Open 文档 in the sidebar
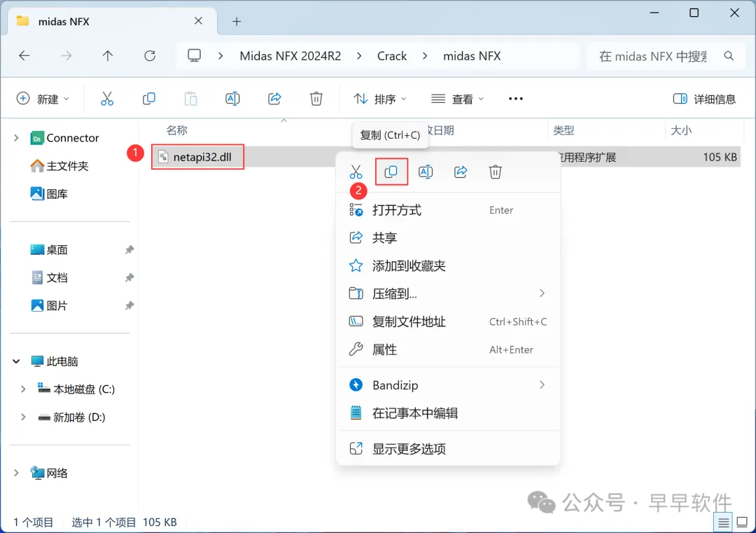Screen dimensions: 756x533 (49, 278)
